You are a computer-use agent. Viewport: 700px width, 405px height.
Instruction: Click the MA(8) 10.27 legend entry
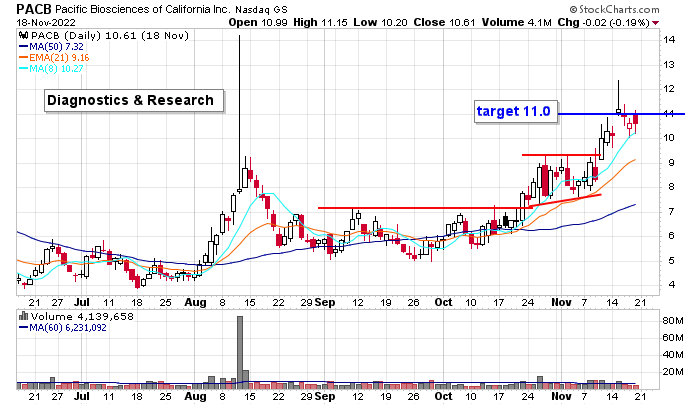51,69
